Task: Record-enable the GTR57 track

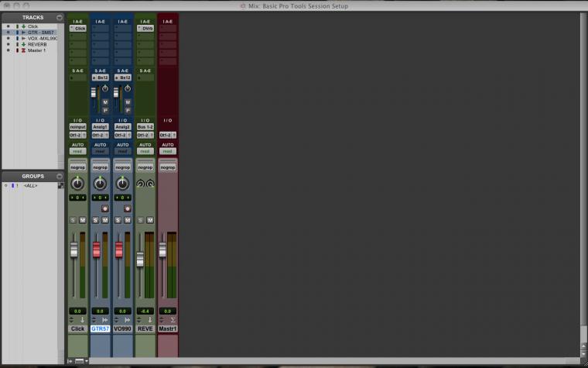Action: click(x=105, y=208)
